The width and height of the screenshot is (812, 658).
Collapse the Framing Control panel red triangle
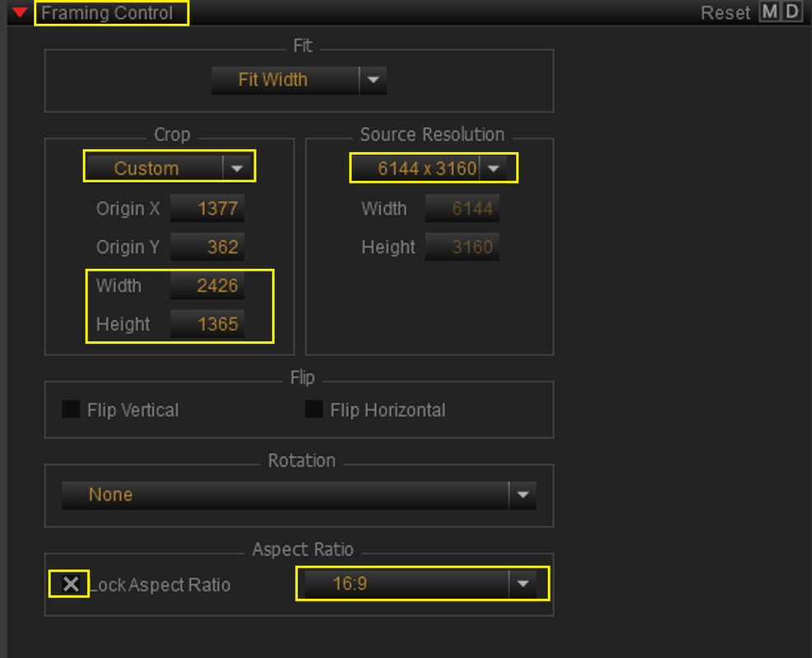tap(20, 12)
